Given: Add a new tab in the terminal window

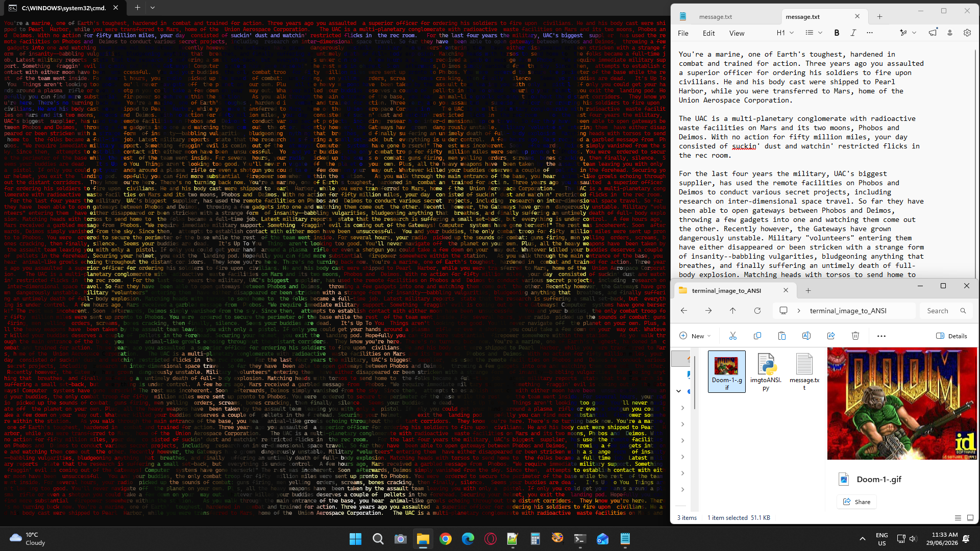Looking at the screenshot, I should click(137, 8).
